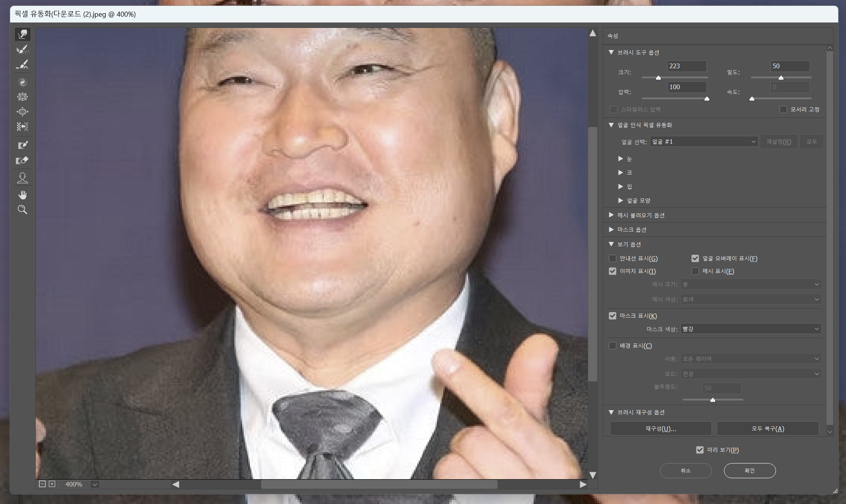Screen dimensions: 846x504
Task: Open the 마스크 색상 dropdown
Action: tap(750, 329)
